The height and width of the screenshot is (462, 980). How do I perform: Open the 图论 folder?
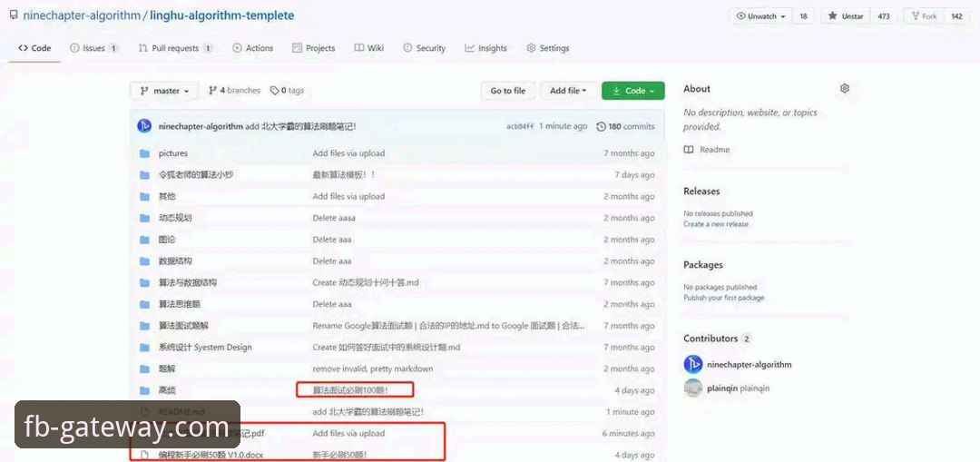[167, 240]
